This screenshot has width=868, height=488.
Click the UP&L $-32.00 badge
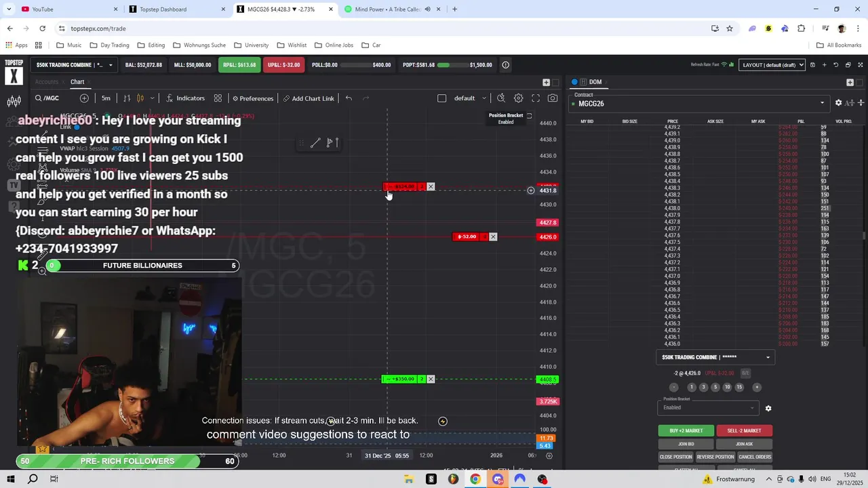pyautogui.click(x=283, y=65)
